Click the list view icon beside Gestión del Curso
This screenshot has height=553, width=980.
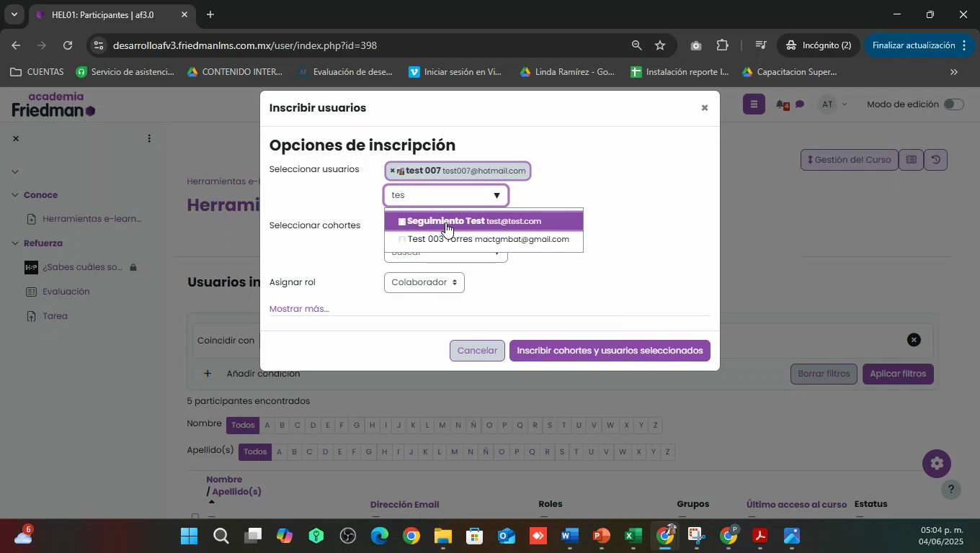pyautogui.click(x=911, y=160)
